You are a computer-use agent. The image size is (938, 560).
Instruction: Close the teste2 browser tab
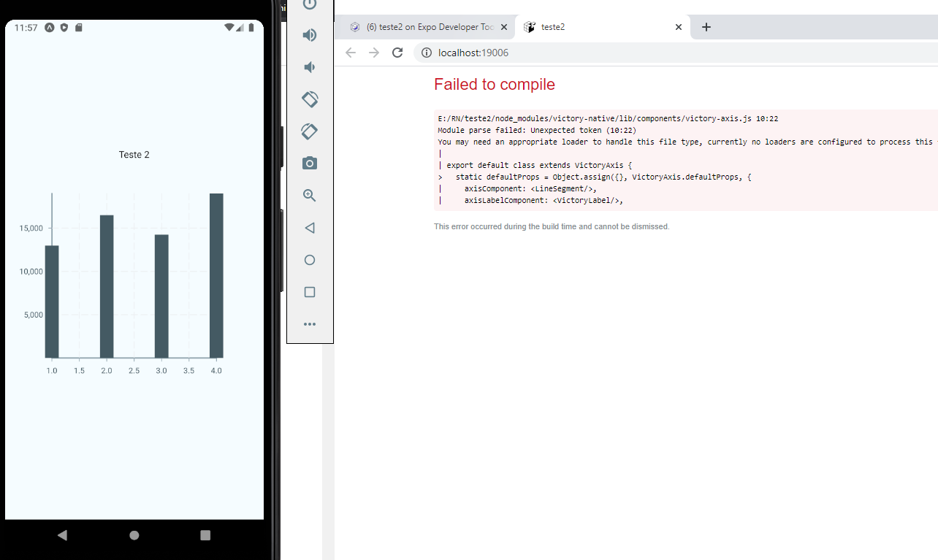click(679, 27)
